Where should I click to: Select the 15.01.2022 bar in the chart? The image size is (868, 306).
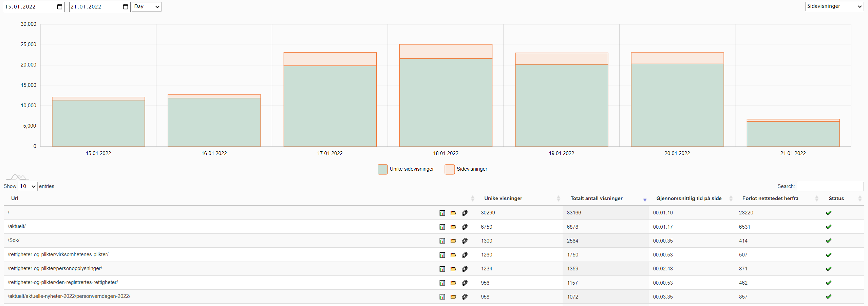pos(98,122)
